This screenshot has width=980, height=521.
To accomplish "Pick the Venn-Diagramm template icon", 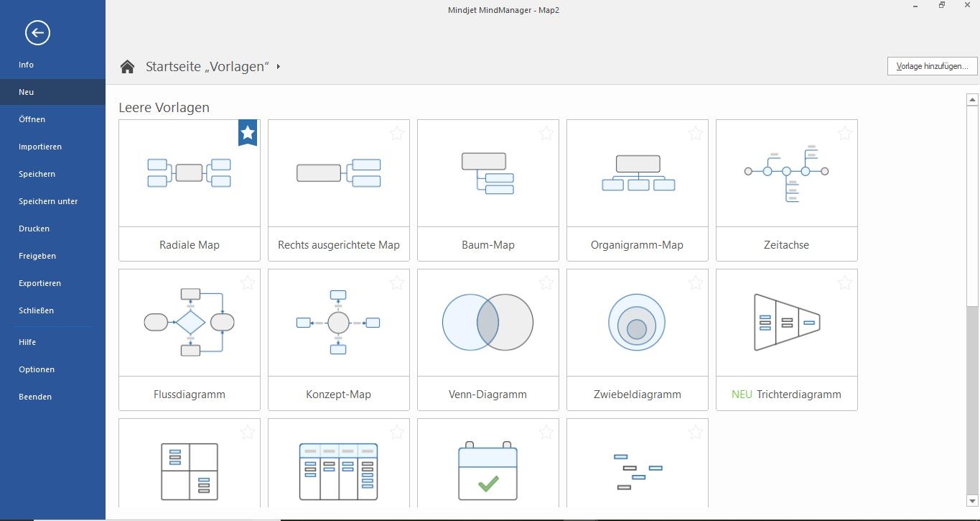I will pyautogui.click(x=487, y=322).
